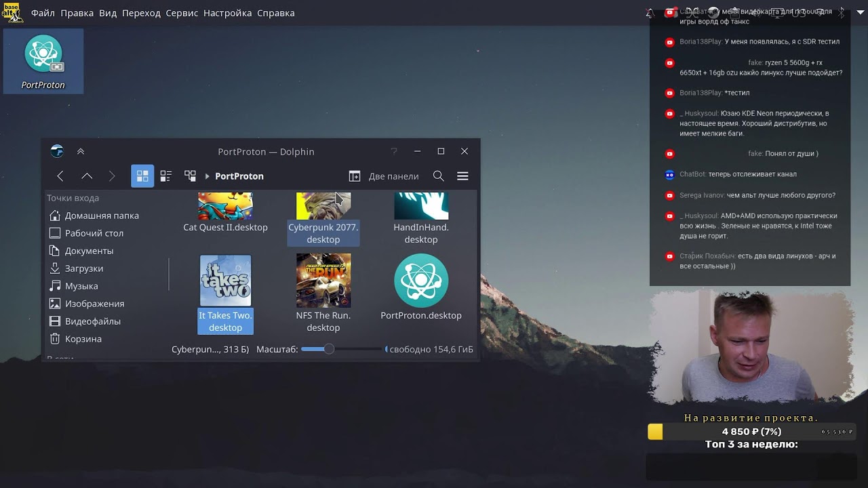Click the muted notifications bell in tray
The width and height of the screenshot is (868, 488).
pos(650,13)
